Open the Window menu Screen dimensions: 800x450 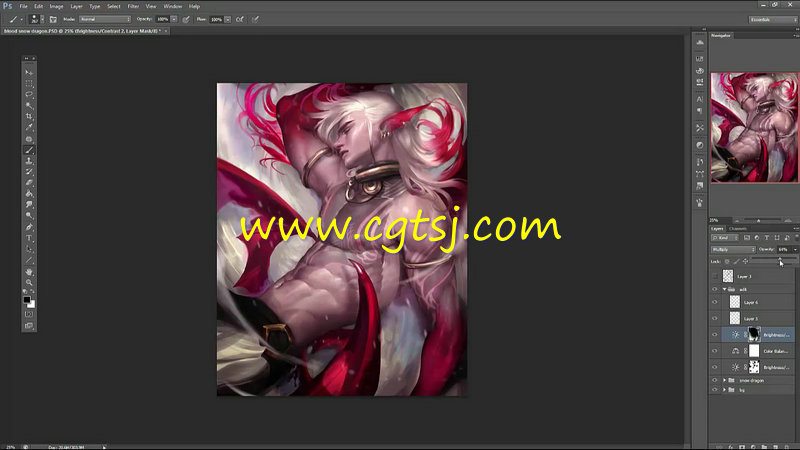click(x=172, y=7)
